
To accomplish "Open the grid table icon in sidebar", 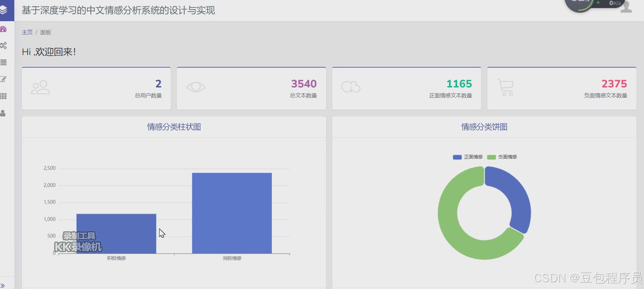I will 3,96.
